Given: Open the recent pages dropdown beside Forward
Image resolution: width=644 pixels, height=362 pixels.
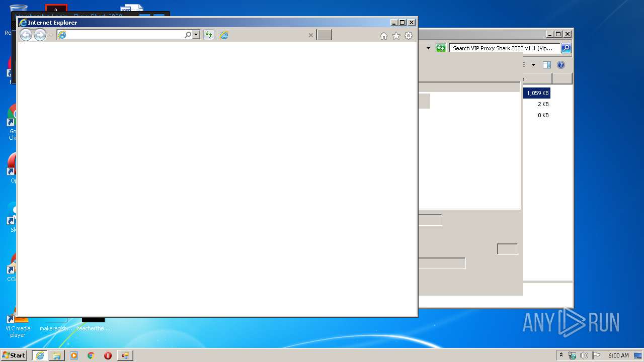Looking at the screenshot, I should [51, 35].
